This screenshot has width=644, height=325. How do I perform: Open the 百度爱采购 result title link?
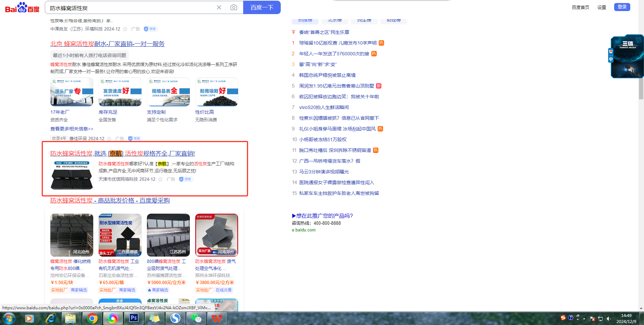tap(110, 201)
